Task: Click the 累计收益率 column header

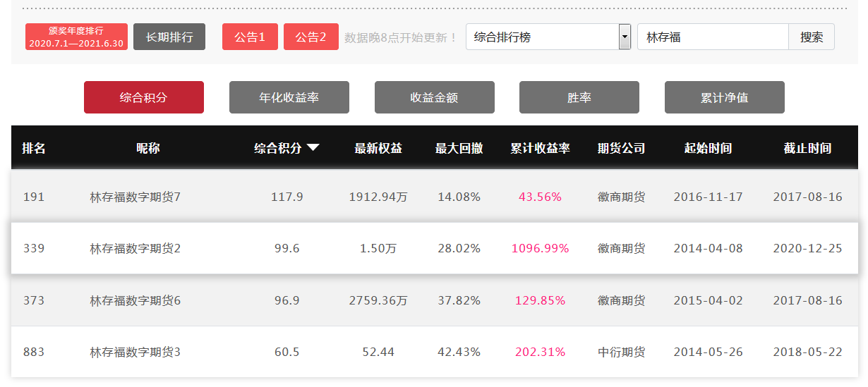Action: [x=541, y=148]
